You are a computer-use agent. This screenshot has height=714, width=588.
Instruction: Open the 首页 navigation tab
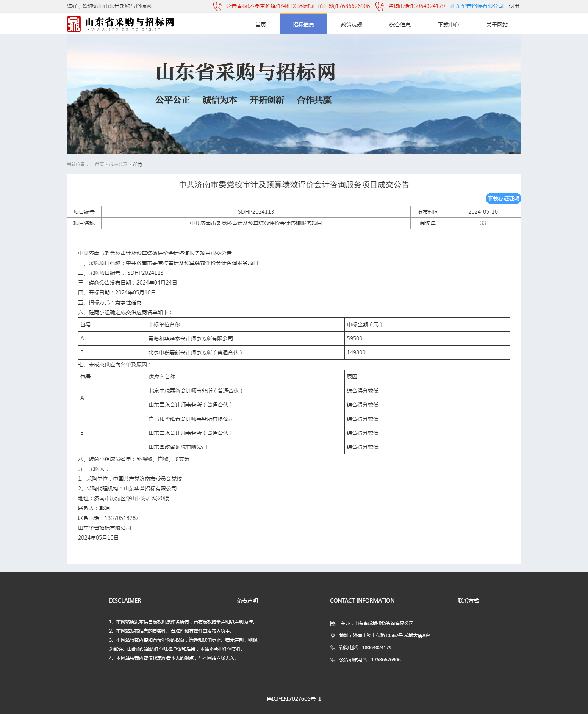click(x=261, y=25)
